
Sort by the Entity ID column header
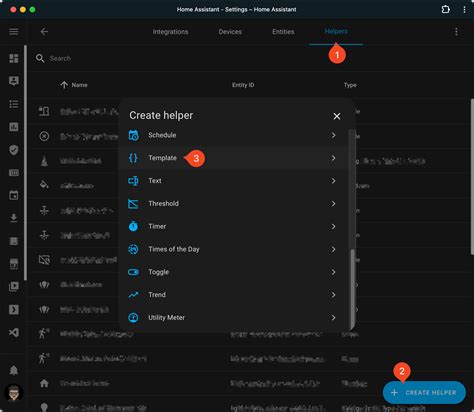(x=243, y=85)
